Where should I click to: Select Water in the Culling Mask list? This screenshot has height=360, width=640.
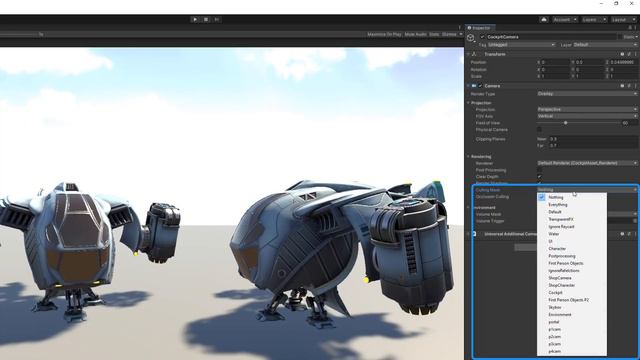(572, 234)
